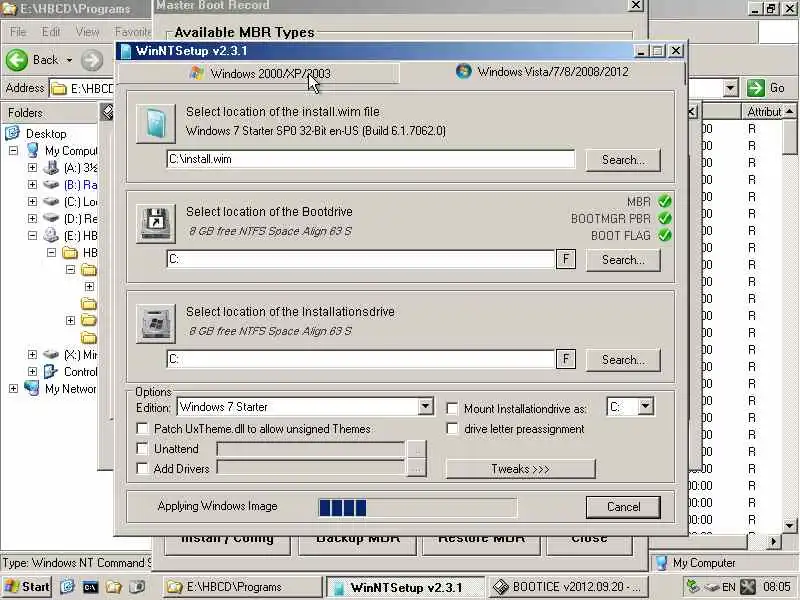Click the Attributes column header in Explorer
Viewport: 800px width, 600px height.
764,111
